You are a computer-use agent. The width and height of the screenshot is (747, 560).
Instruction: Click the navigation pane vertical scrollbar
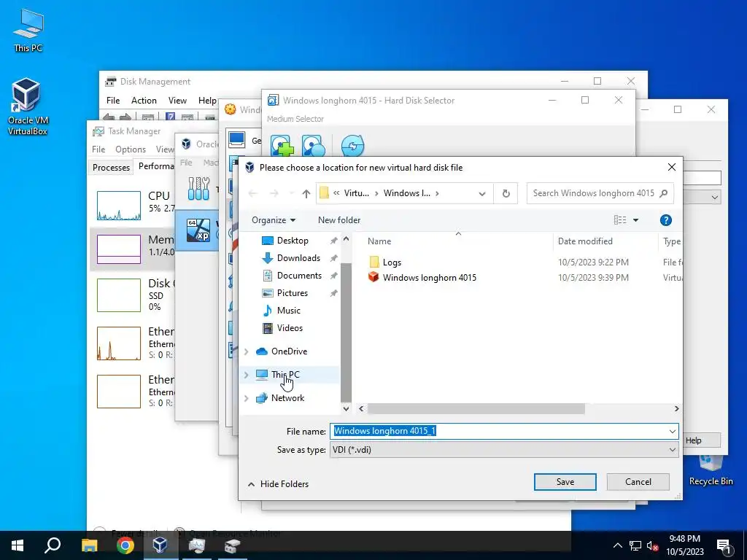(x=347, y=332)
